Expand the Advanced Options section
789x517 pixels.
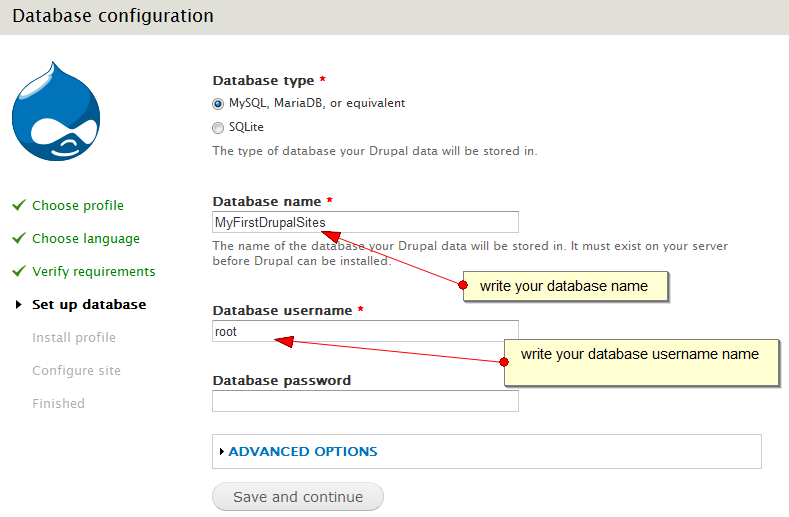click(x=303, y=452)
